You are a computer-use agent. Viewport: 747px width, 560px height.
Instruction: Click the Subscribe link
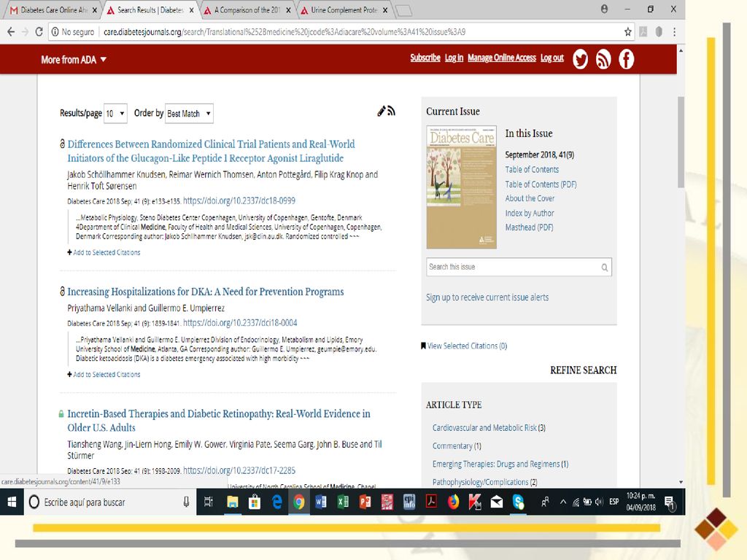[x=425, y=58]
